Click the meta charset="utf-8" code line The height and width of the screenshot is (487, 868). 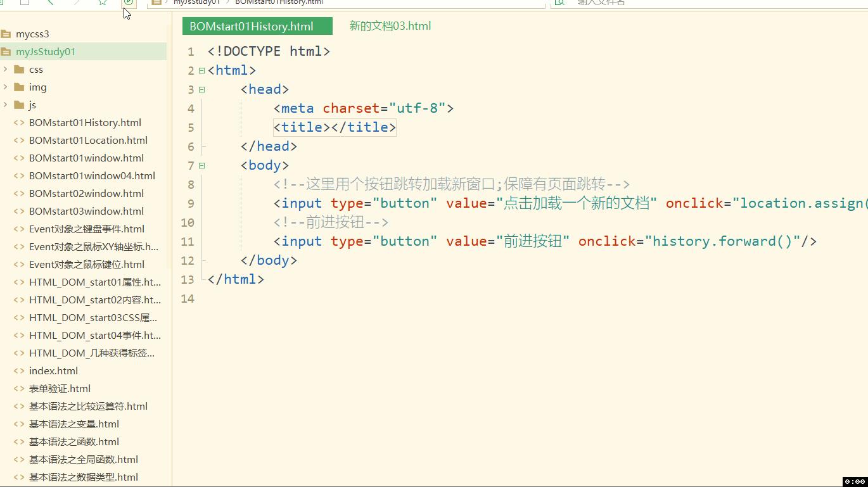coord(364,108)
